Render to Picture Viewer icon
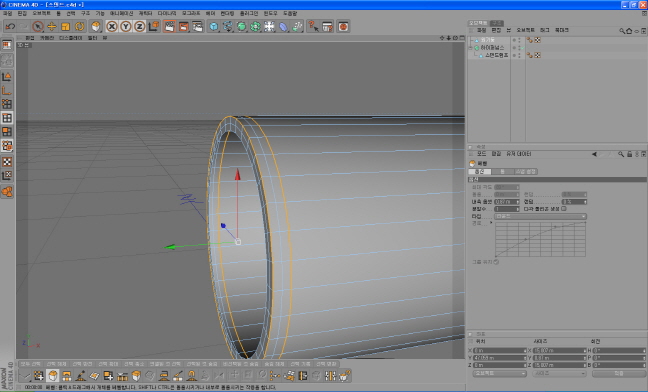Viewport: 648px width, 392px height. point(183,26)
